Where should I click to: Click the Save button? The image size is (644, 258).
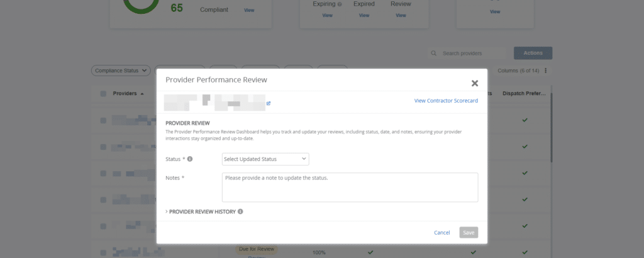tap(469, 233)
